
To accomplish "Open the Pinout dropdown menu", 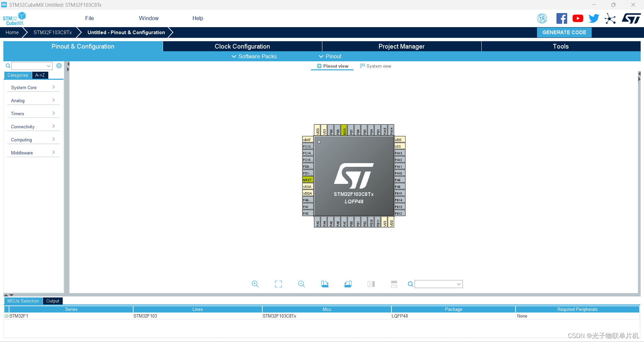I will [330, 56].
